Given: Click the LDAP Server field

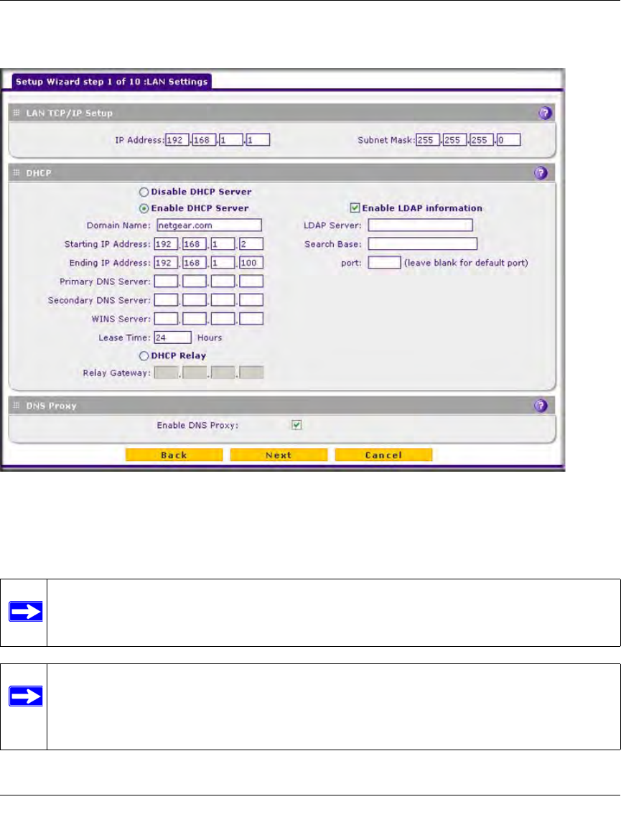Looking at the screenshot, I should 420,225.
